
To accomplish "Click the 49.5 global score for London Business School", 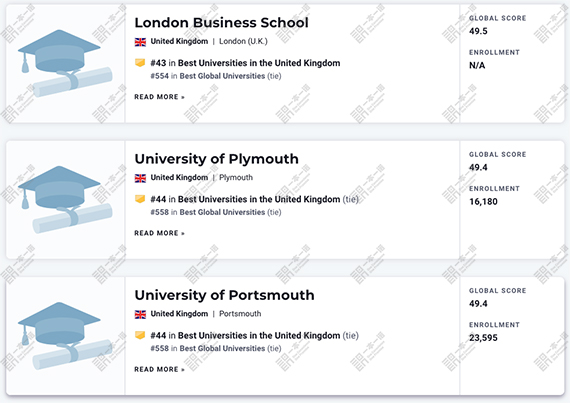I will click(x=478, y=31).
